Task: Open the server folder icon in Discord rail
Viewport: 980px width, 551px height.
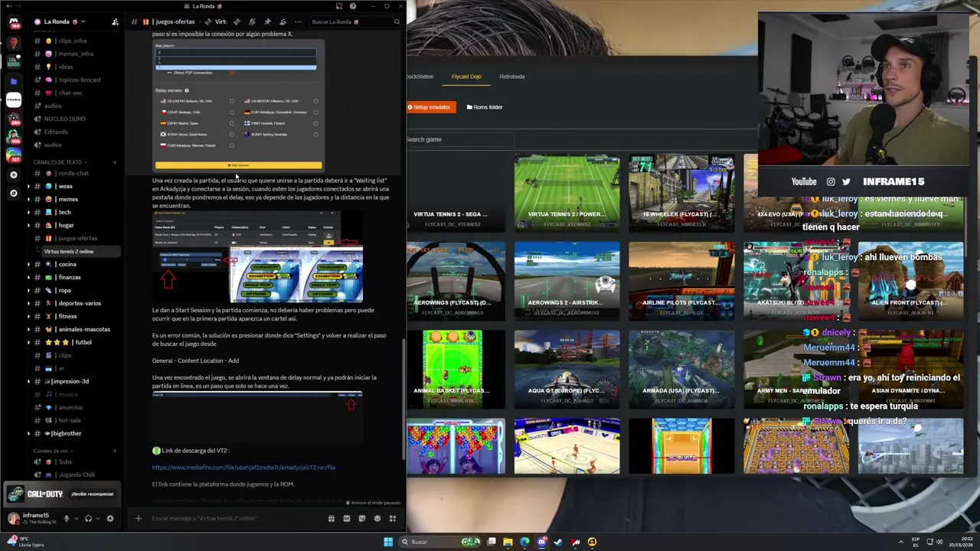Action: [x=13, y=81]
